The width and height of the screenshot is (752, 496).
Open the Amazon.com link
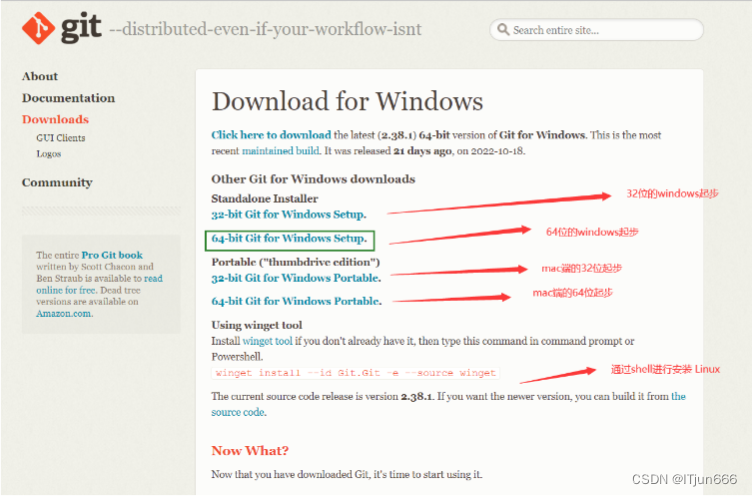pyautogui.click(x=64, y=314)
